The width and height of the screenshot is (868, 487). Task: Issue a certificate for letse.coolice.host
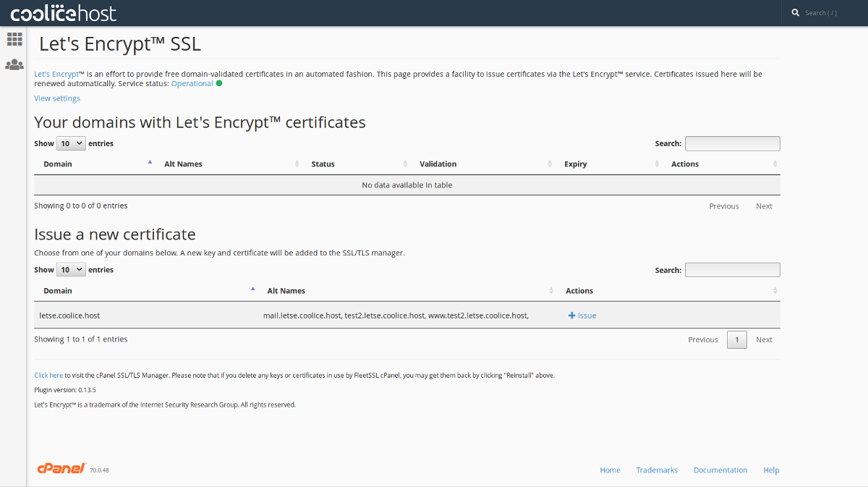(582, 316)
